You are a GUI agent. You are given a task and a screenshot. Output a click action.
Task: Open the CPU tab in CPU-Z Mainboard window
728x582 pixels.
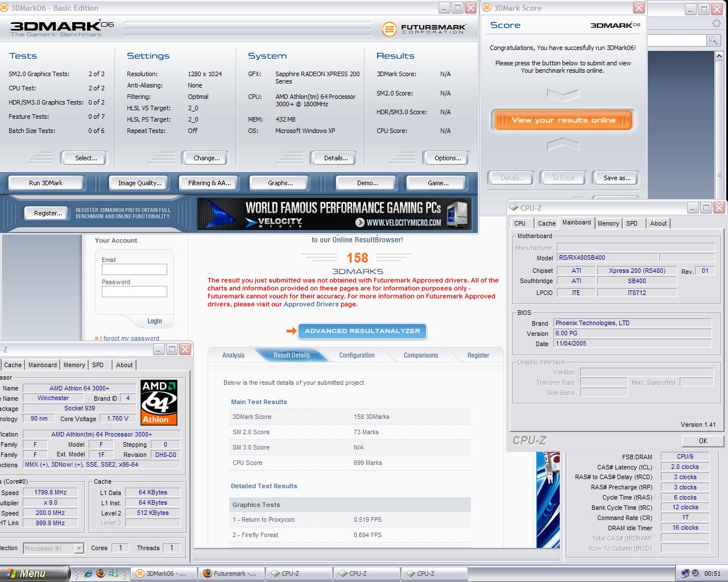pyautogui.click(x=520, y=223)
